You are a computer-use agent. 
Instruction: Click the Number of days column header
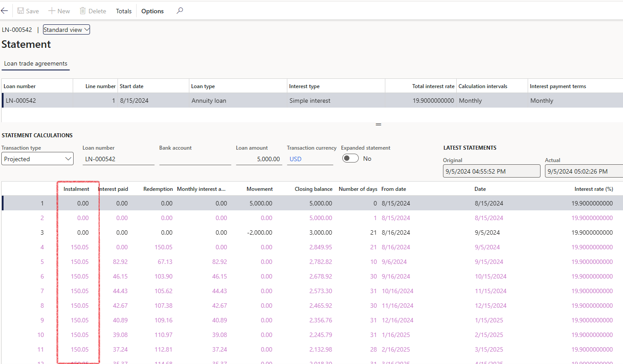click(358, 189)
